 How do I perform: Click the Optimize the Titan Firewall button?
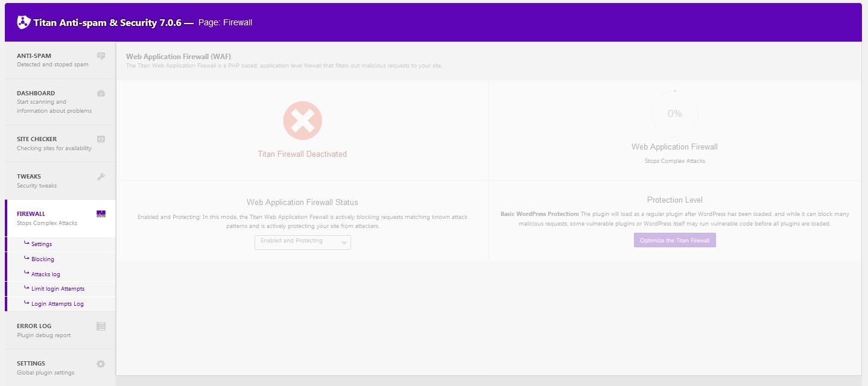[674, 240]
